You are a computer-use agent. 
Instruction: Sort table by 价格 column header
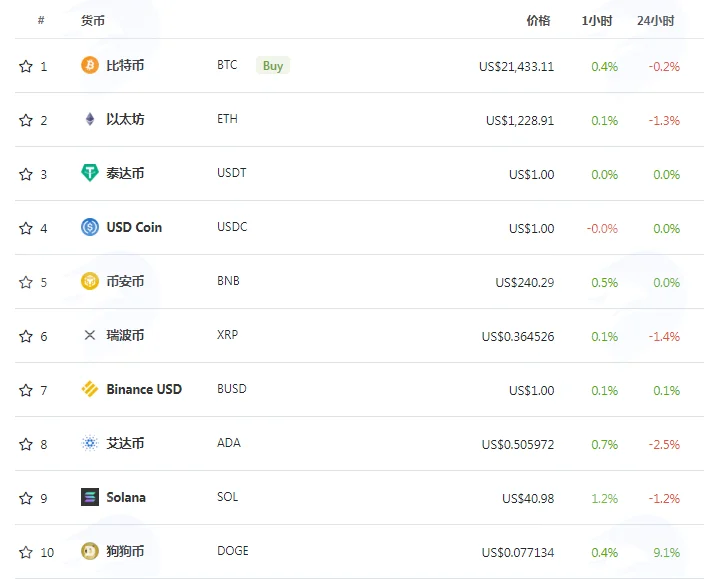[538, 21]
